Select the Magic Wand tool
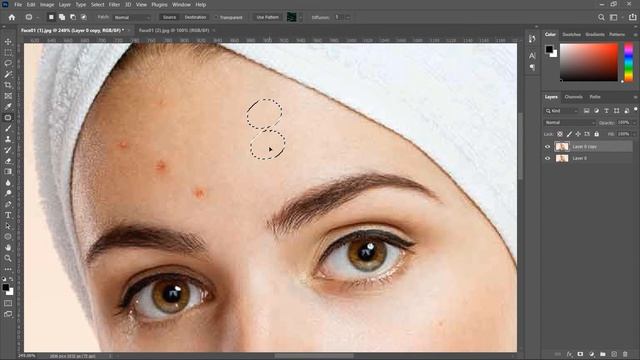Viewport: 640px width, 360px height. point(8,74)
